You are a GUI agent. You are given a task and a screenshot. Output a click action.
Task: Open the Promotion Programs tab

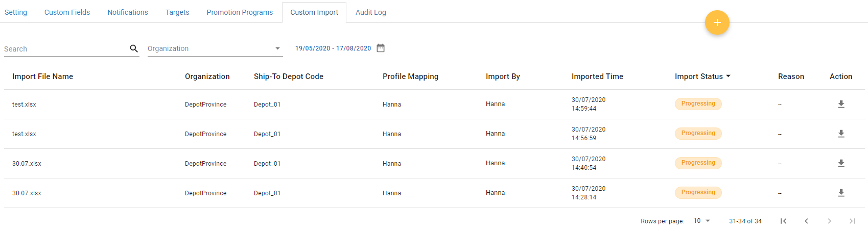(x=240, y=12)
